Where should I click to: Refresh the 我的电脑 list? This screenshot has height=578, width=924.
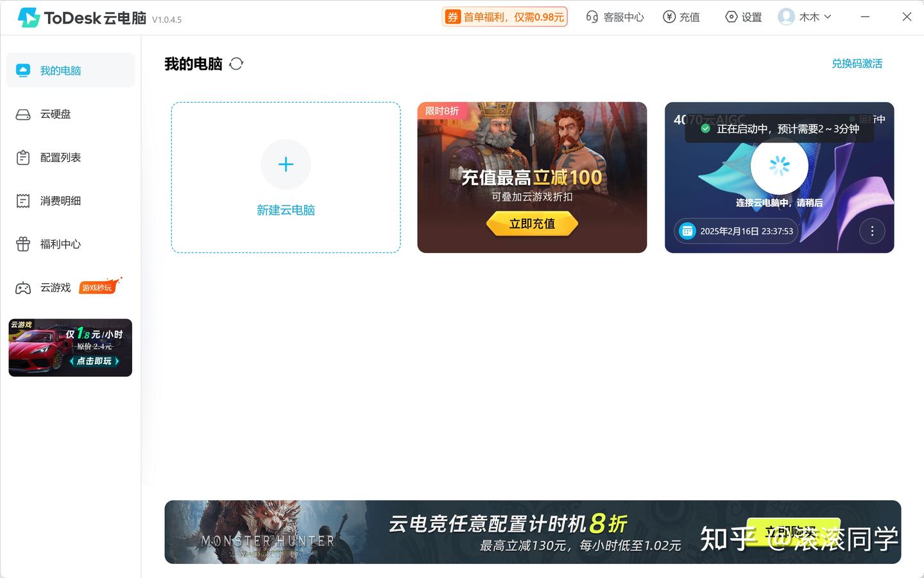236,64
